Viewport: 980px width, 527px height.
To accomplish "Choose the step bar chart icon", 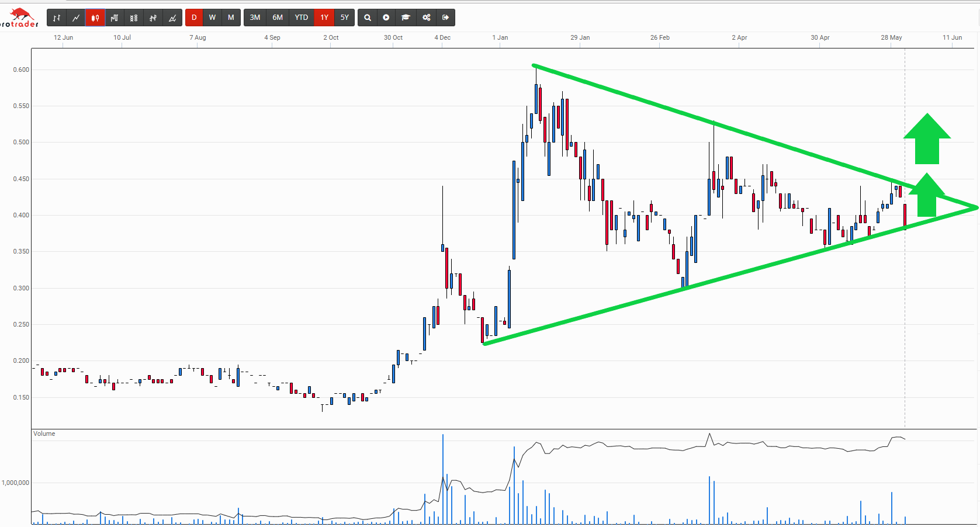I will point(115,18).
